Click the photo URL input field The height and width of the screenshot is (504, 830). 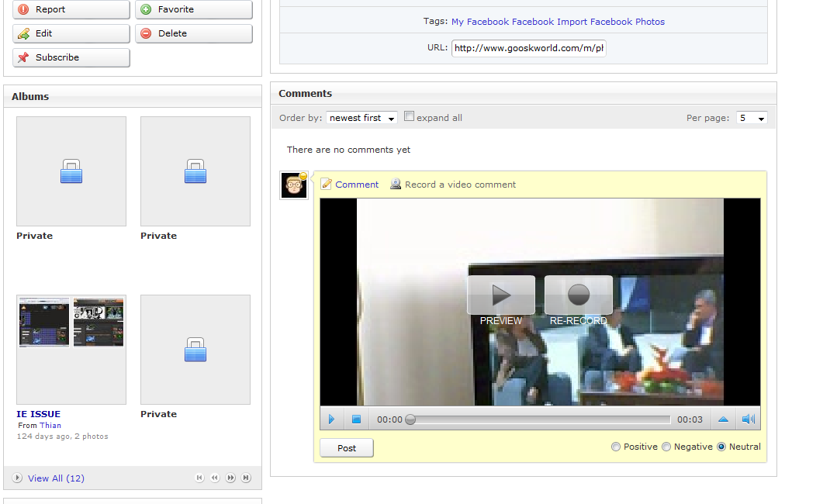point(528,48)
